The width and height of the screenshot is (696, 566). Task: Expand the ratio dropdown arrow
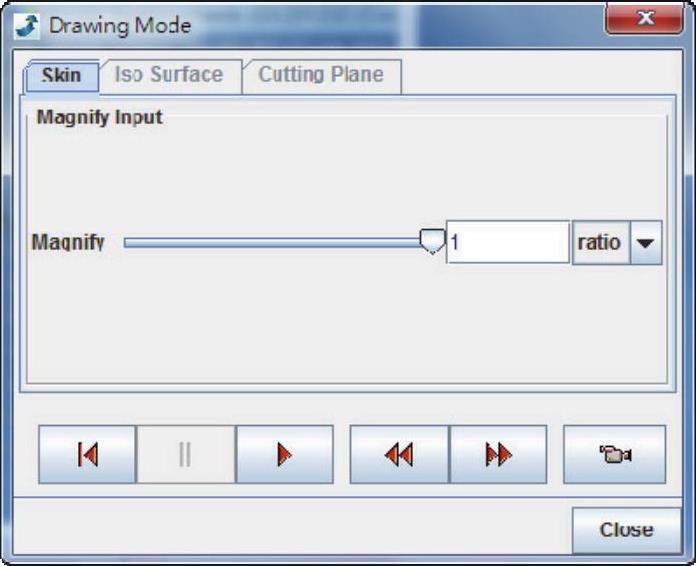pyautogui.click(x=646, y=243)
